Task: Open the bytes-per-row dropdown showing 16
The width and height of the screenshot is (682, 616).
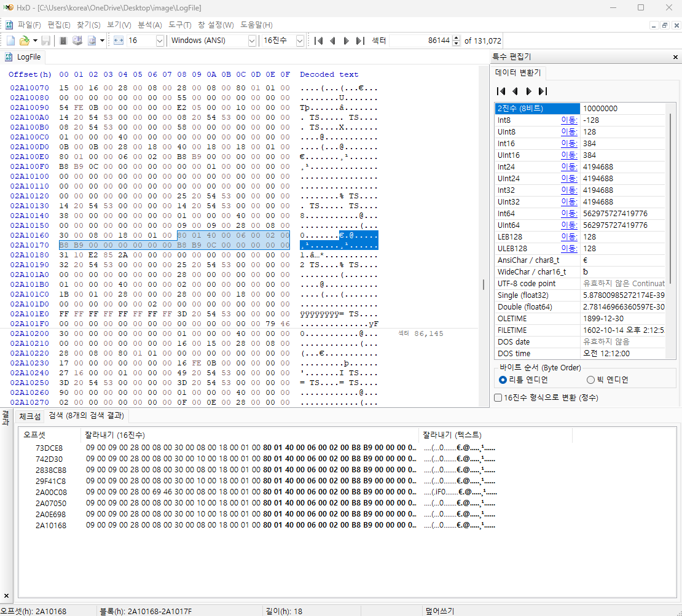Action: (160, 41)
